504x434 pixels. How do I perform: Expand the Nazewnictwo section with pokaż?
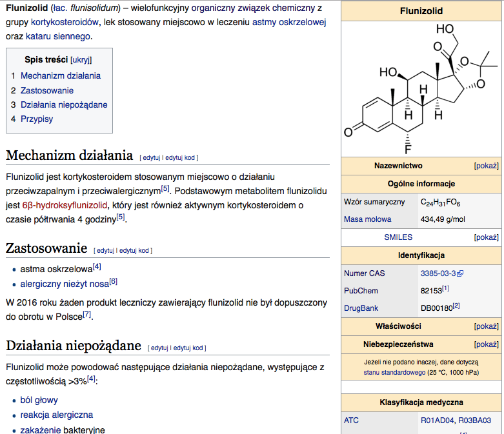pyautogui.click(x=487, y=166)
